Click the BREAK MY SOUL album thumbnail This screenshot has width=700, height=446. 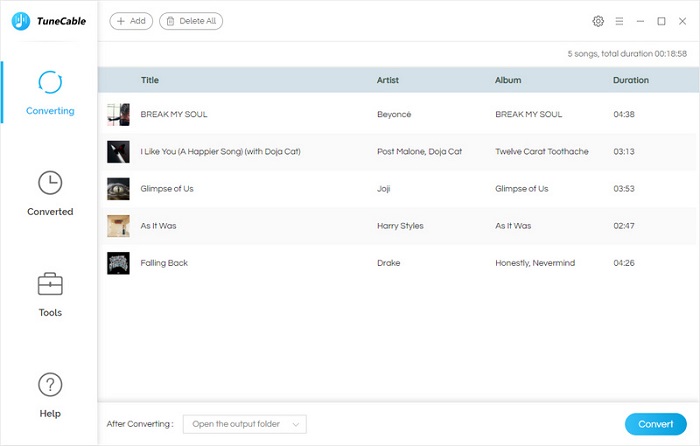point(118,114)
